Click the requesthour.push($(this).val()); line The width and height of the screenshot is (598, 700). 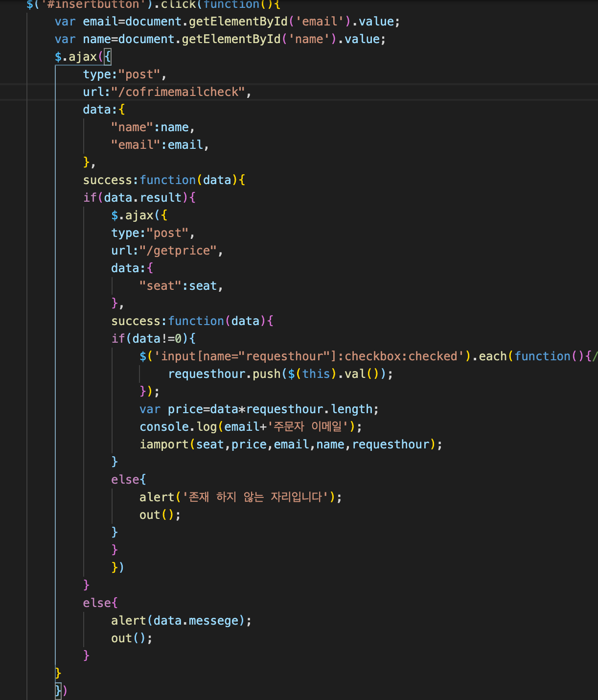click(280, 374)
